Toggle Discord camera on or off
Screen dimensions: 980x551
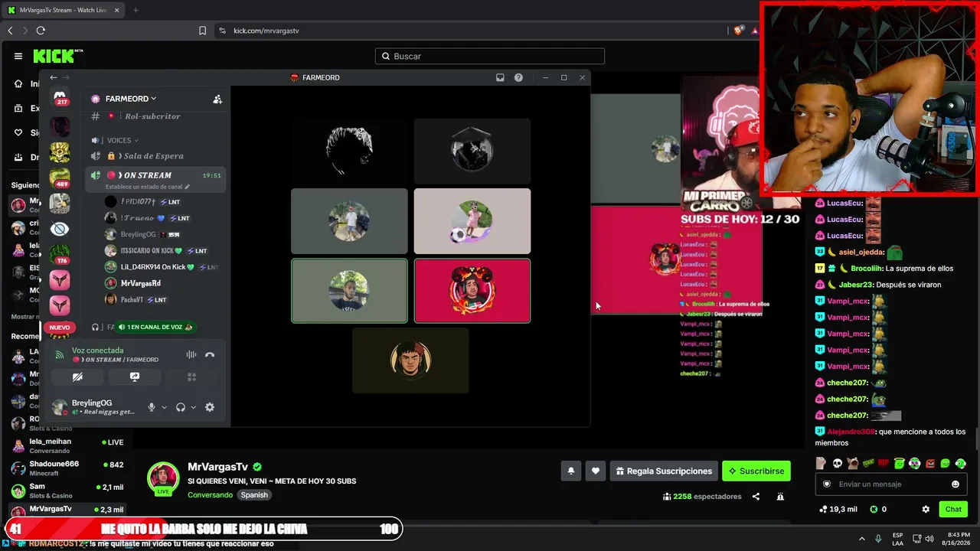click(x=77, y=377)
